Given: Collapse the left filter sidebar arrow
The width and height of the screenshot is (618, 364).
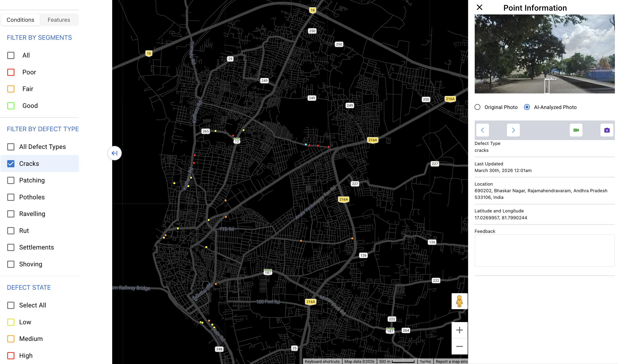Looking at the screenshot, I should point(114,153).
